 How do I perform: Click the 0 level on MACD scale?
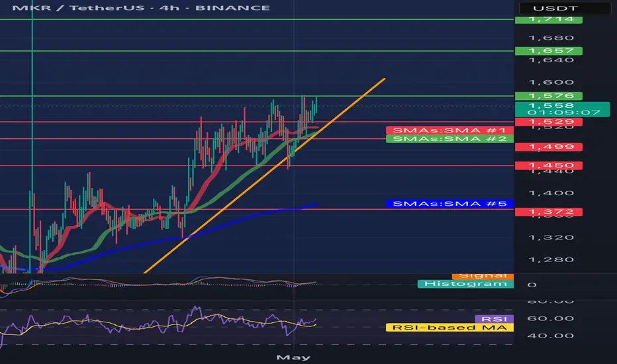click(532, 285)
